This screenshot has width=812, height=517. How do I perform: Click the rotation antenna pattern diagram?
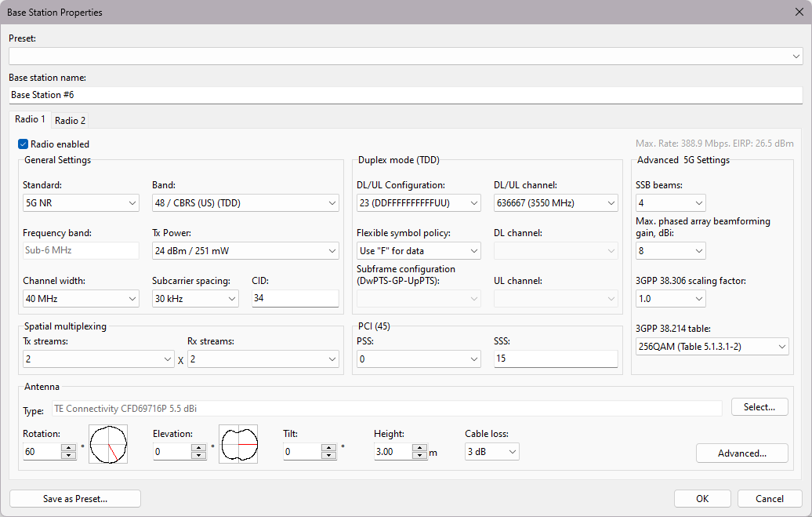pyautogui.click(x=108, y=444)
